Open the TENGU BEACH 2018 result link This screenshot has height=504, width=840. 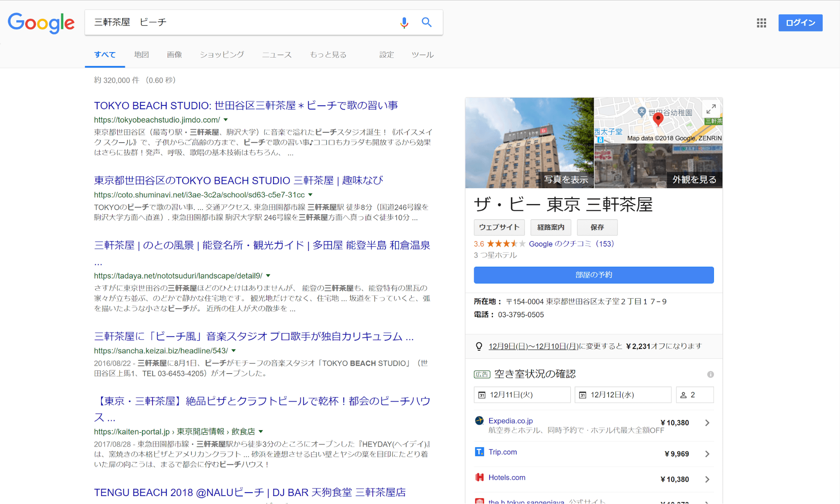(x=250, y=492)
